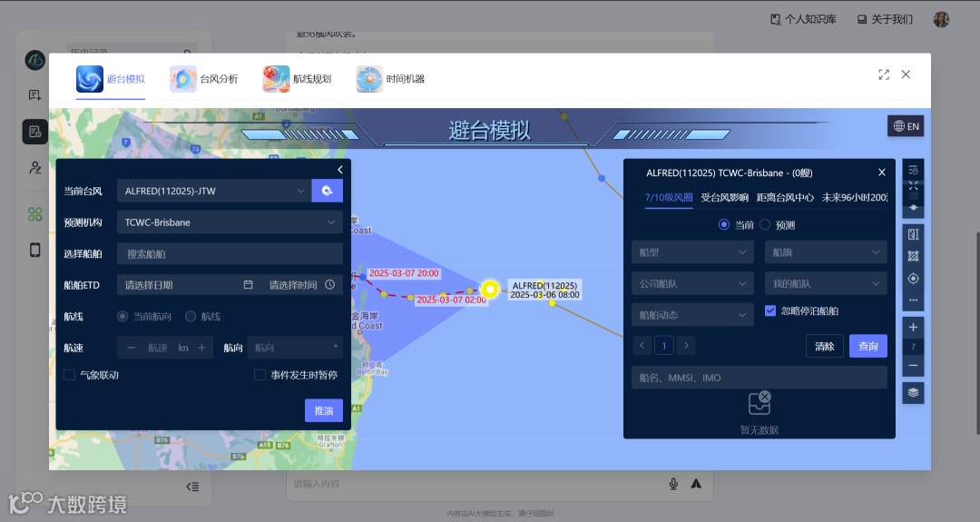Click the new chat icon in the left sidebar
Image resolution: width=980 pixels, height=522 pixels.
tap(35, 95)
